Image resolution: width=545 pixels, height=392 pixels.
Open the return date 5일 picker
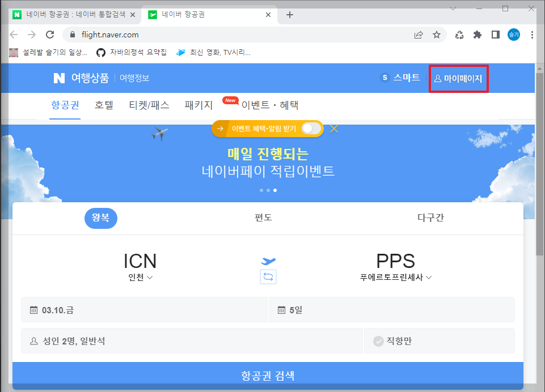[x=392, y=310]
